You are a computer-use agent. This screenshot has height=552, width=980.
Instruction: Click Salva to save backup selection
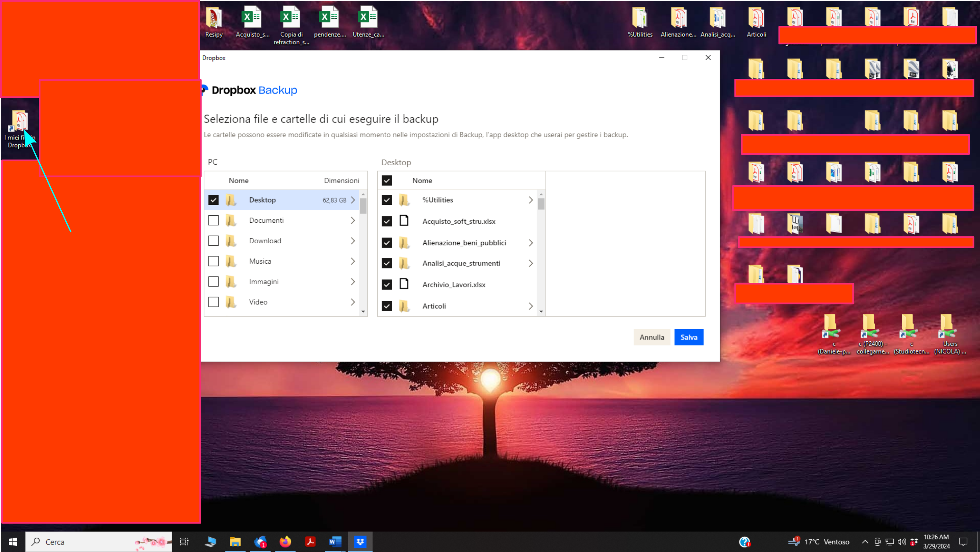[x=689, y=337]
